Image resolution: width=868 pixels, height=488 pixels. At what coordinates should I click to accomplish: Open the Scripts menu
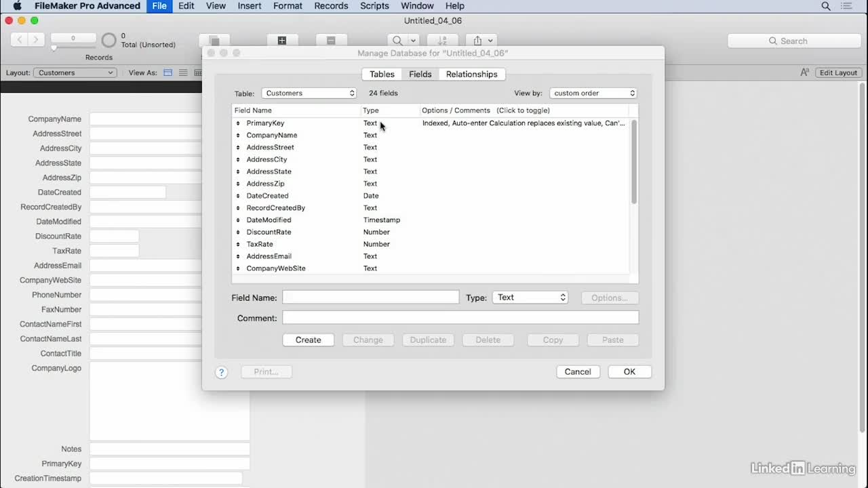[374, 6]
